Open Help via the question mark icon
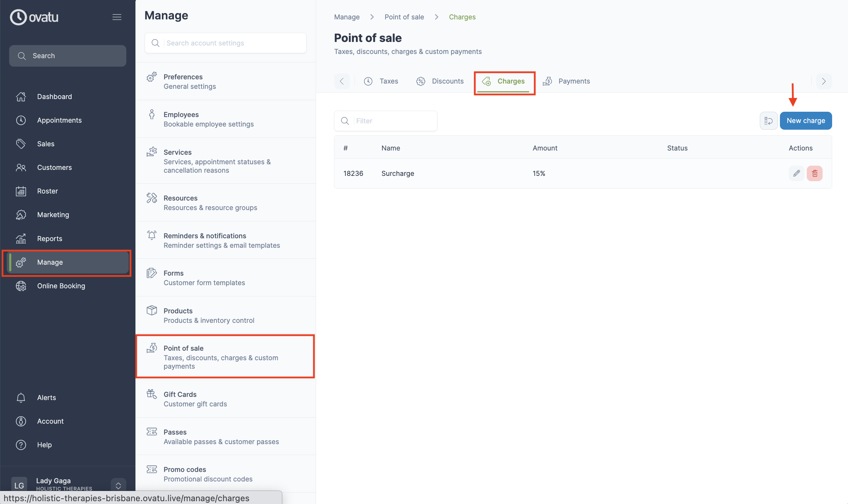The height and width of the screenshot is (504, 848). coord(21,445)
